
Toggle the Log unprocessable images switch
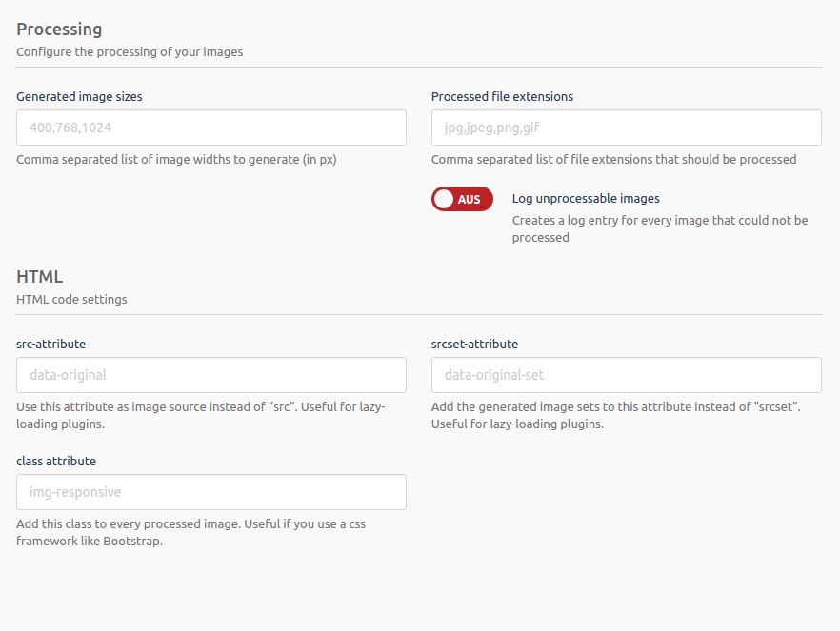point(462,199)
